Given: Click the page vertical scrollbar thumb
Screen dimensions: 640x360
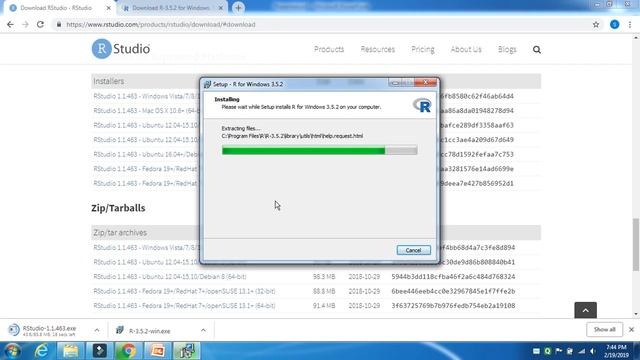Looking at the screenshot, I should 636,244.
